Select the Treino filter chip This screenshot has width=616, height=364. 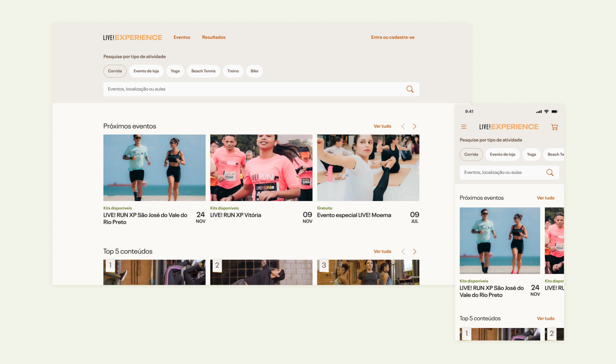click(233, 71)
